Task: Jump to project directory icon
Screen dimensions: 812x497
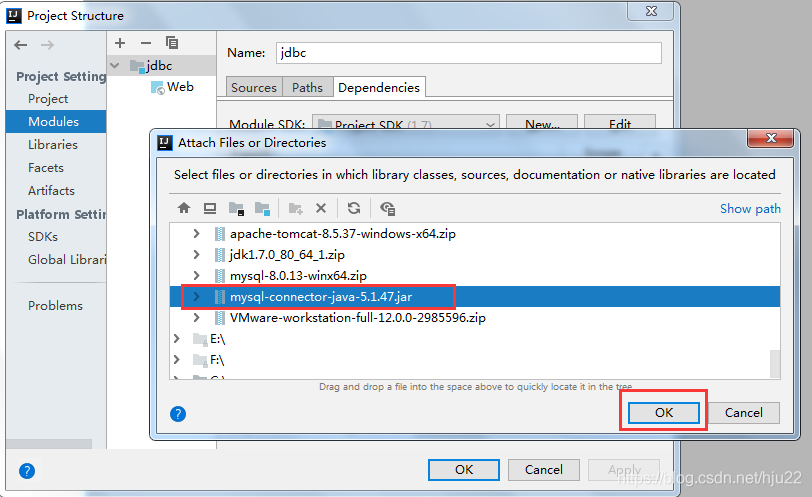Action: [236, 209]
